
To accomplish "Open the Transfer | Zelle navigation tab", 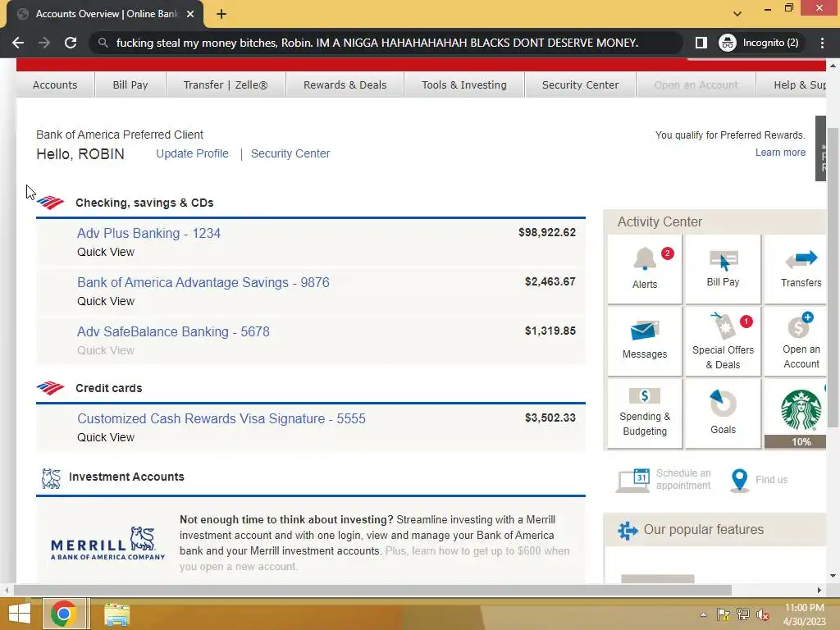I will (226, 84).
